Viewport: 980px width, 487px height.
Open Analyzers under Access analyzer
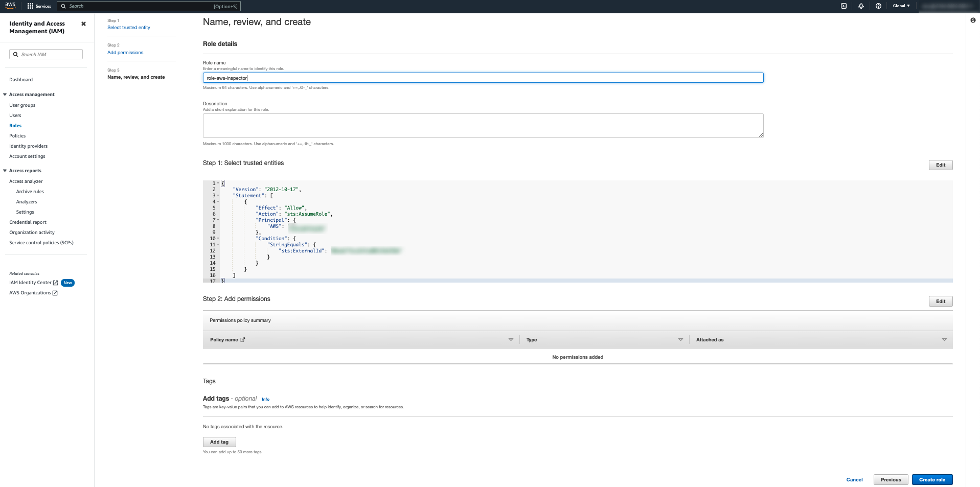point(27,202)
